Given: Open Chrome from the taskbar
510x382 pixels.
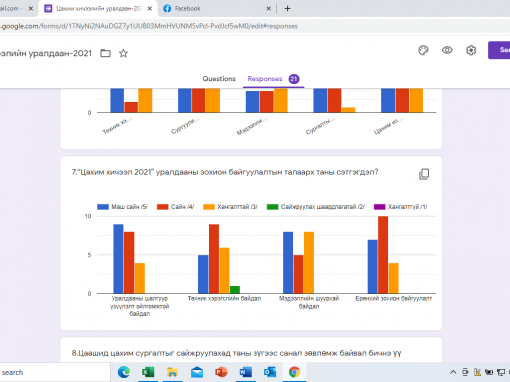Looking at the screenshot, I should (x=294, y=372).
